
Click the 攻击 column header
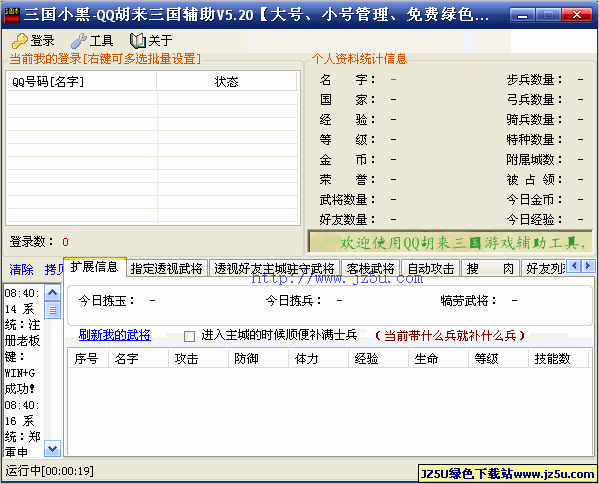point(198,358)
